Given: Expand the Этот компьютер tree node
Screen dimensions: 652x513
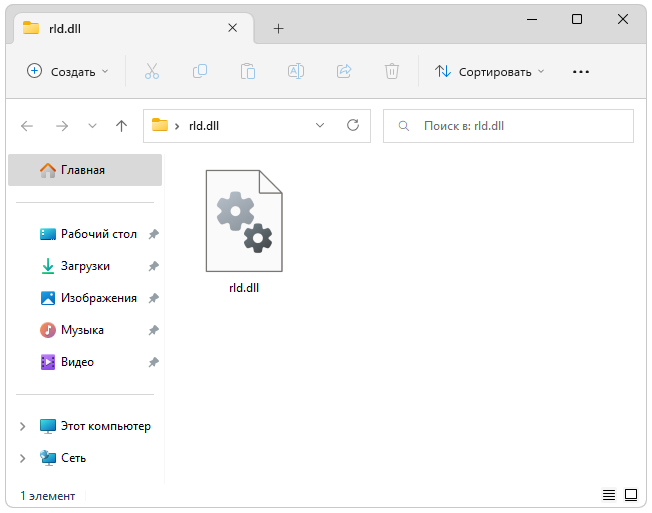Looking at the screenshot, I should pos(23,426).
